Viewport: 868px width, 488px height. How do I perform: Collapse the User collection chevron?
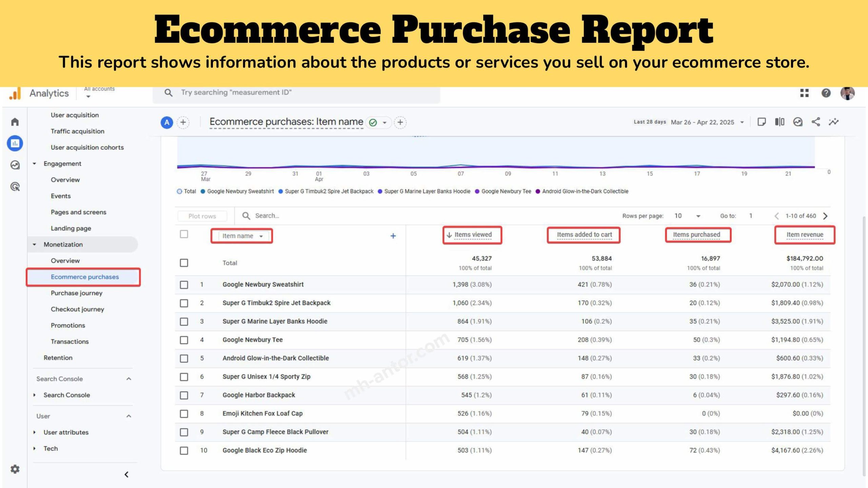[x=129, y=416]
